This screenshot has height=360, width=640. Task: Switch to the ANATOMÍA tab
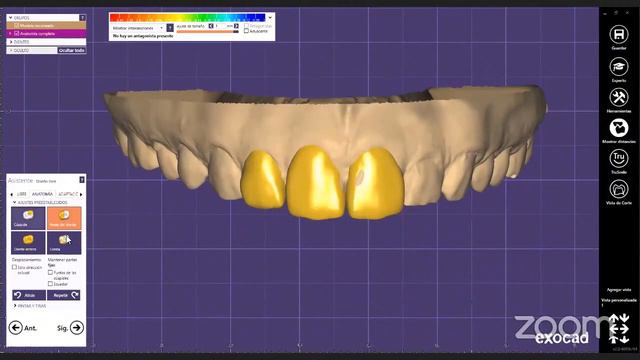coord(42,194)
